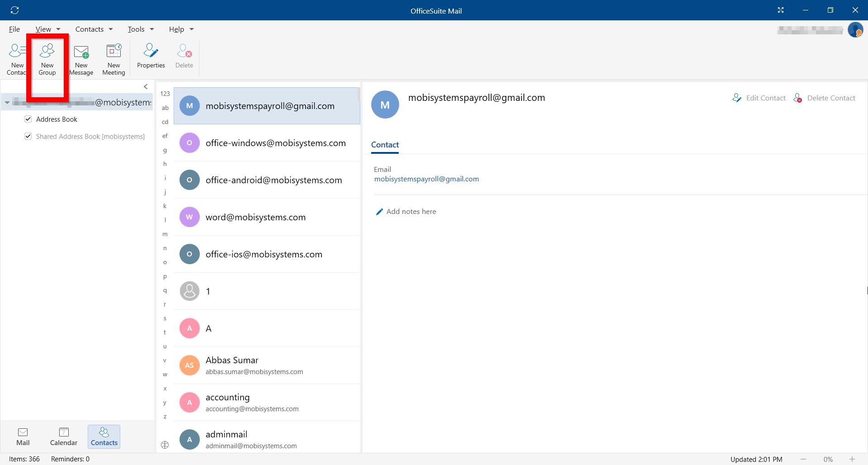This screenshot has height=465, width=868.
Task: Zoom out with the minus icon in status bar
Action: 803,459
